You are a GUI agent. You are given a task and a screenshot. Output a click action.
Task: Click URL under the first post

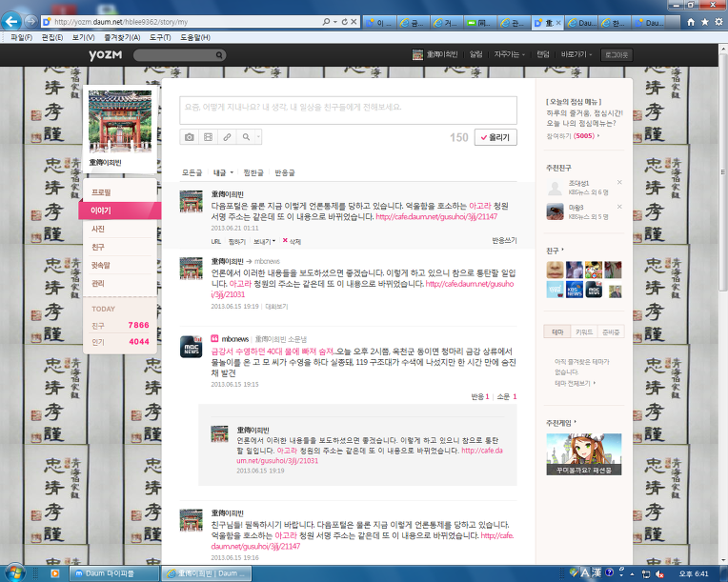(x=216, y=241)
